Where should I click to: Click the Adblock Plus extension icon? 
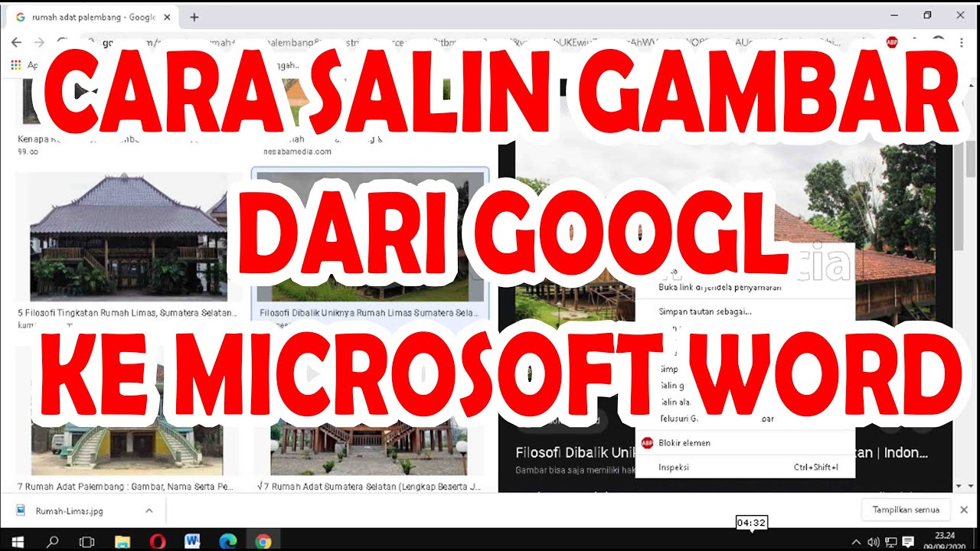(x=892, y=42)
